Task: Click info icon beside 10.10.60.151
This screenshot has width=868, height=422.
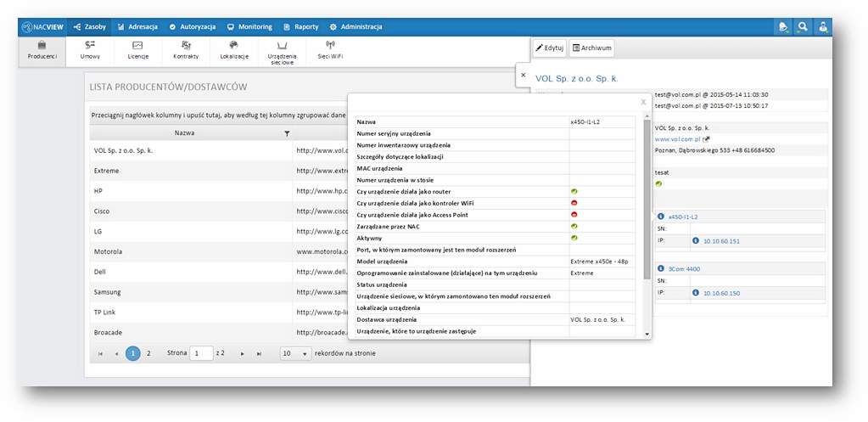Action: (696, 241)
